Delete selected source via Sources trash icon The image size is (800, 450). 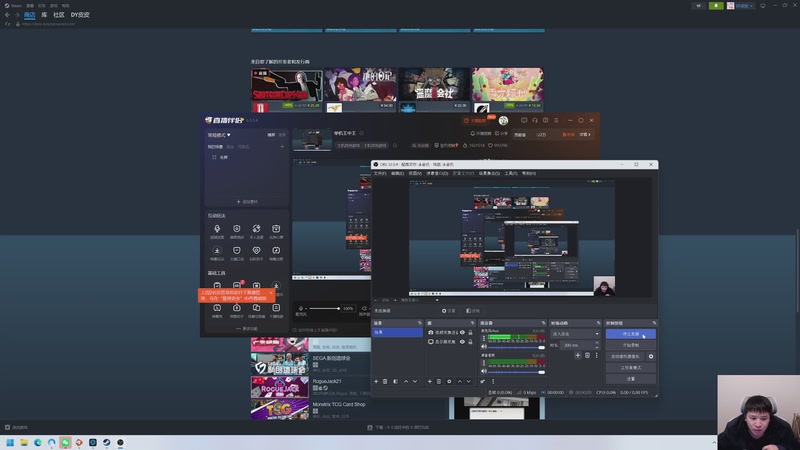439,381
